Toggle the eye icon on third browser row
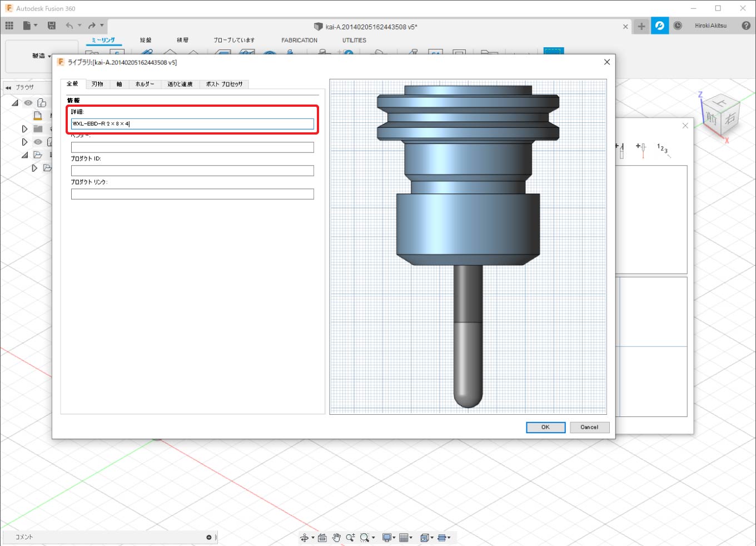 click(38, 142)
